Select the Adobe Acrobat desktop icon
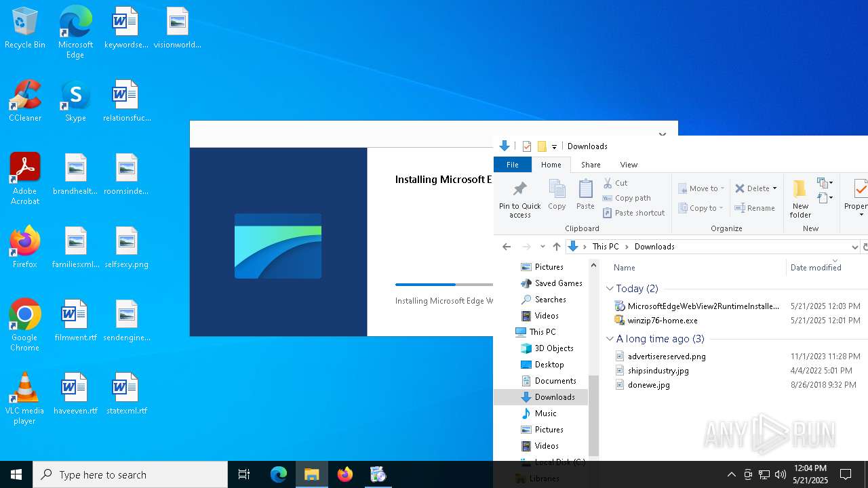 pos(25,179)
